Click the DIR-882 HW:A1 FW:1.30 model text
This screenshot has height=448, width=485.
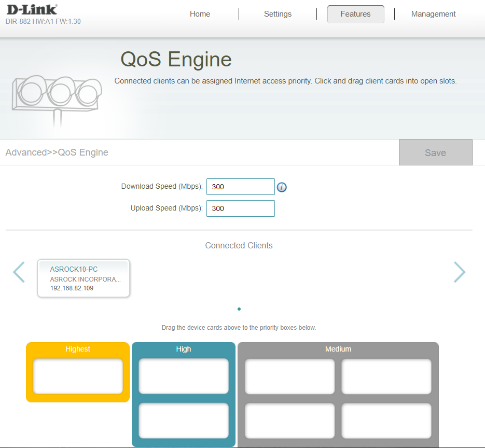43,21
